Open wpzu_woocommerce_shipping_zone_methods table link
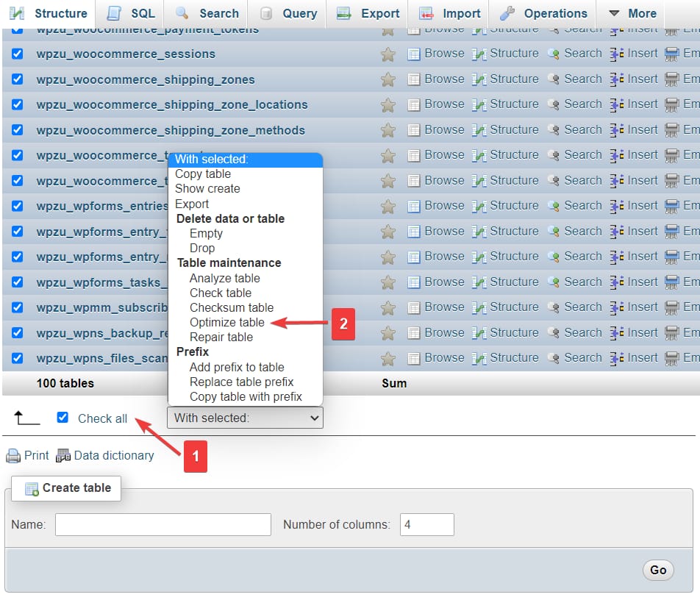This screenshot has width=700, height=600. pos(171,130)
